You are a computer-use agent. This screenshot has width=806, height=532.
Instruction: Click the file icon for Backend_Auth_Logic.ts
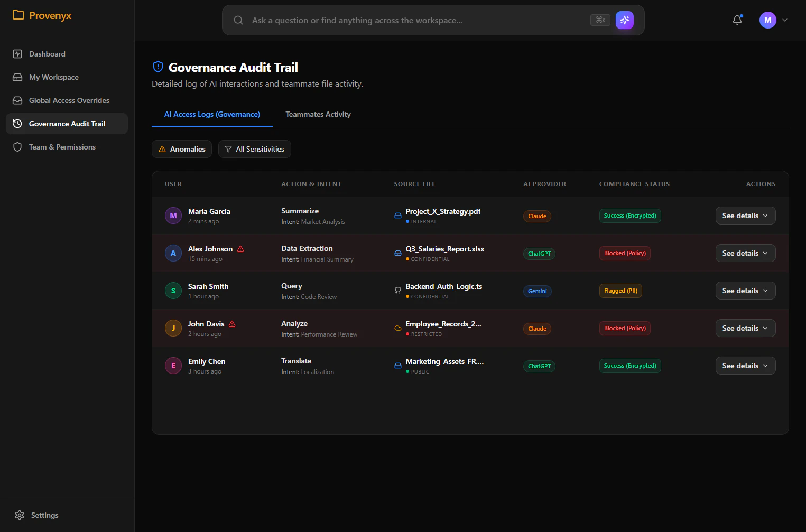[398, 291]
